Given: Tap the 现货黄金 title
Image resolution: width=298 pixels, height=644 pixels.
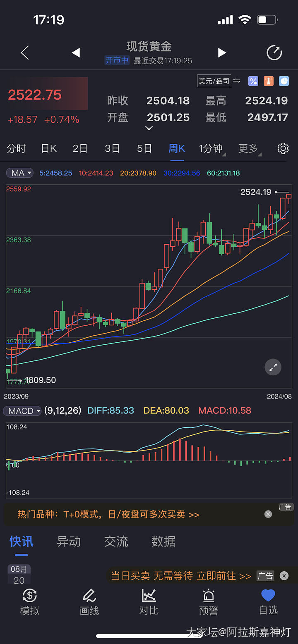Looking at the screenshot, I should click(149, 46).
